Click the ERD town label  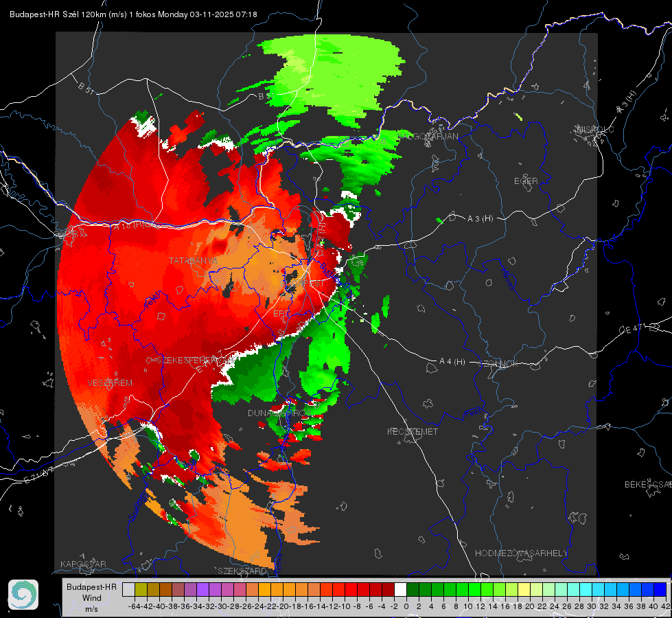pos(281,314)
